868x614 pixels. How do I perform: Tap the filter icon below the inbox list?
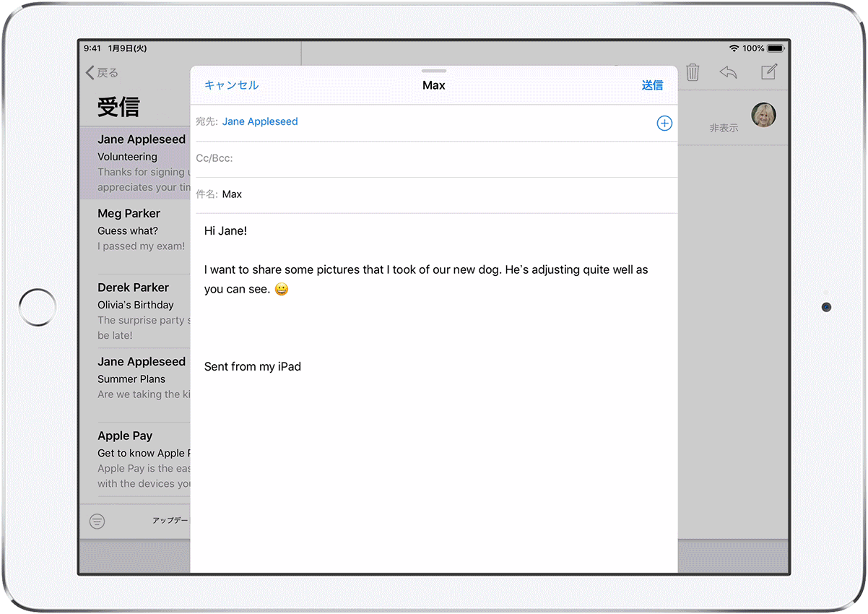97,521
